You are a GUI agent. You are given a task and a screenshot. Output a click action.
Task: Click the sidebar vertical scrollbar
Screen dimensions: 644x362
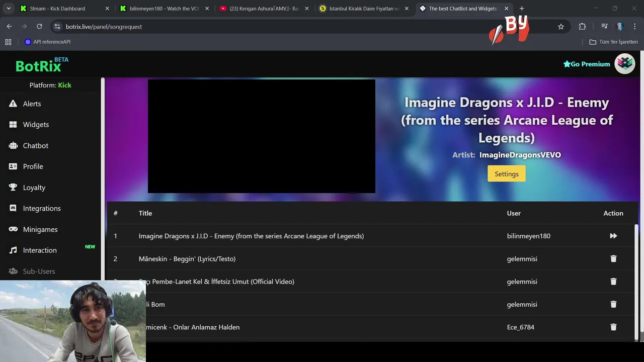(x=103, y=178)
